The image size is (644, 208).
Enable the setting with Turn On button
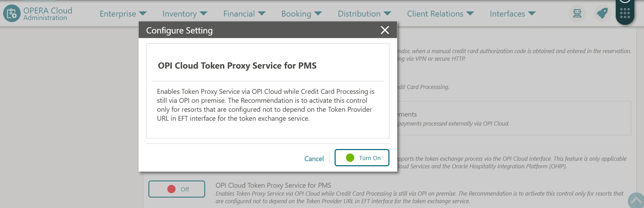coord(362,157)
